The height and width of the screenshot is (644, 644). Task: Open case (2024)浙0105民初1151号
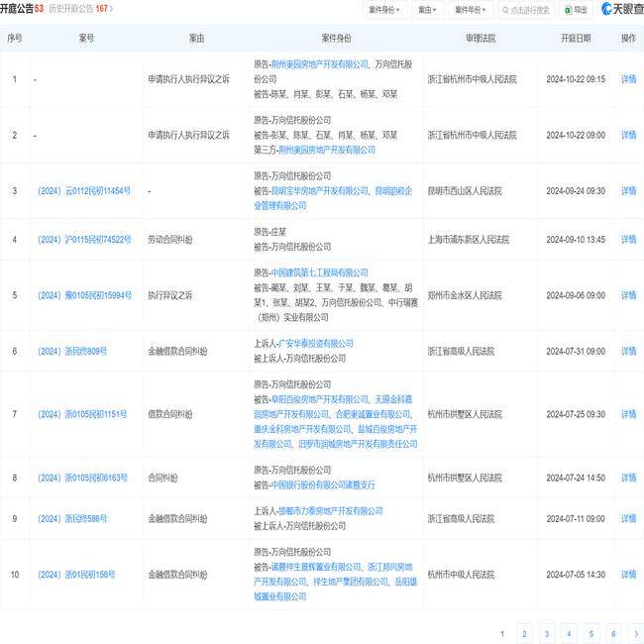(x=82, y=414)
